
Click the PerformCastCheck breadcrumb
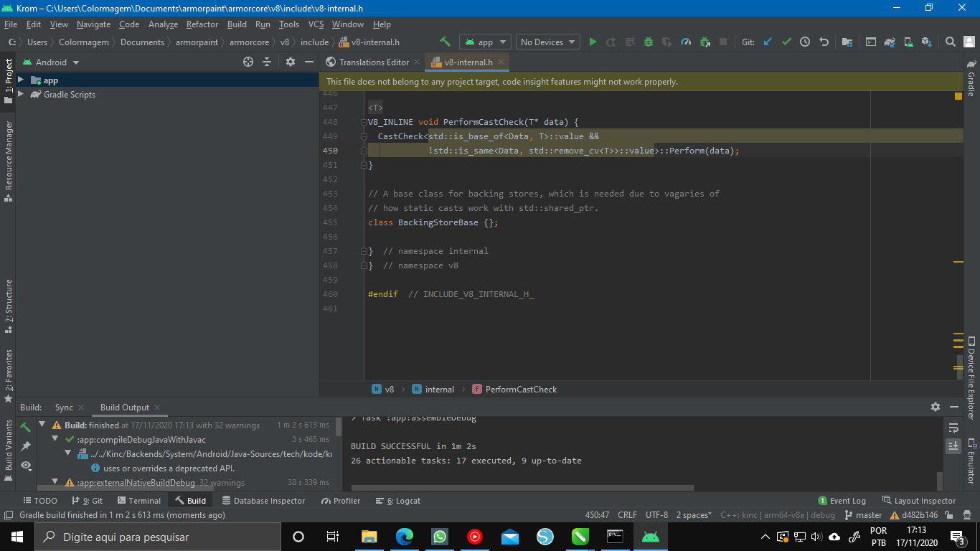pyautogui.click(x=514, y=389)
